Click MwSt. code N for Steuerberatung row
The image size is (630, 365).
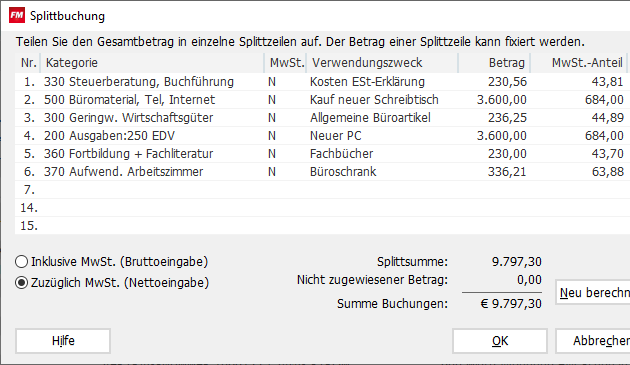[x=272, y=82]
